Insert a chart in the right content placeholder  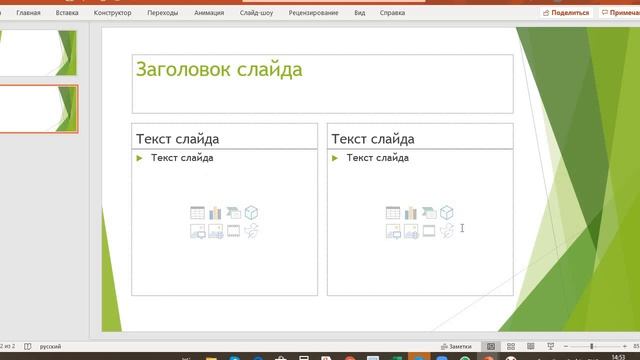tap(411, 213)
